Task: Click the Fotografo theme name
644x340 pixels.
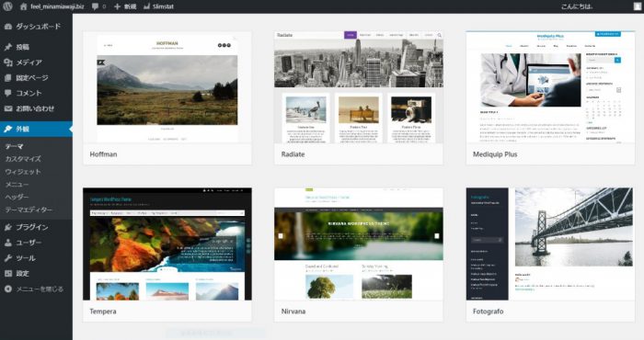Action: tap(488, 312)
